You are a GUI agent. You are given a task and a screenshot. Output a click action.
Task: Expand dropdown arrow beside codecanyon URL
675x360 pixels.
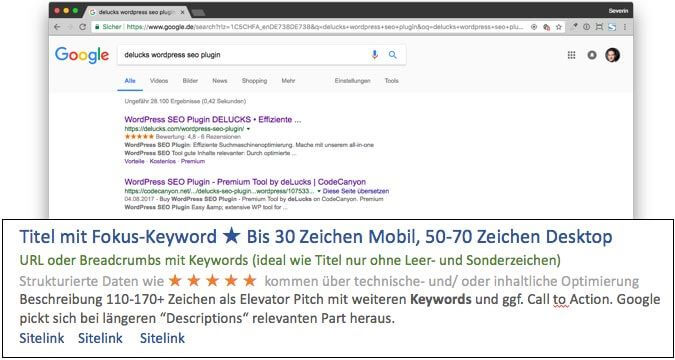(x=319, y=191)
